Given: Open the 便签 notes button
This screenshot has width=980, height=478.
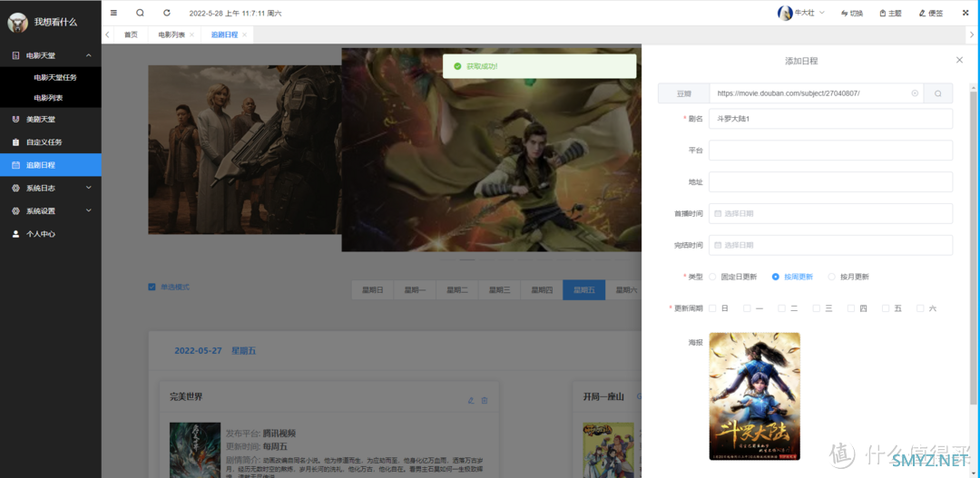Looking at the screenshot, I should pos(931,13).
